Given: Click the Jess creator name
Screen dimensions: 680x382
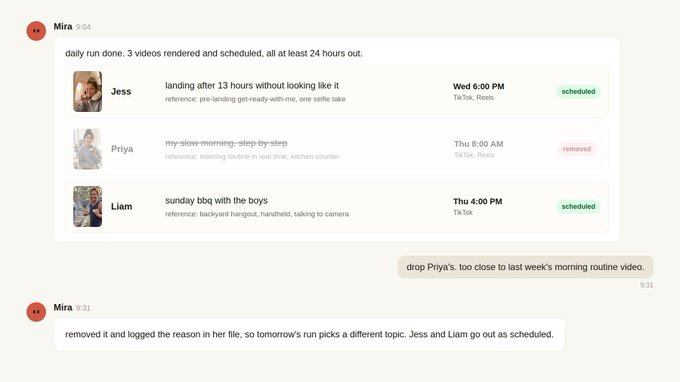Looking at the screenshot, I should (x=121, y=91).
